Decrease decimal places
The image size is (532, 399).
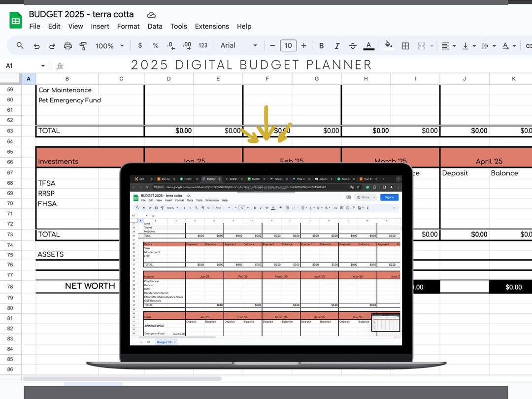pos(171,46)
